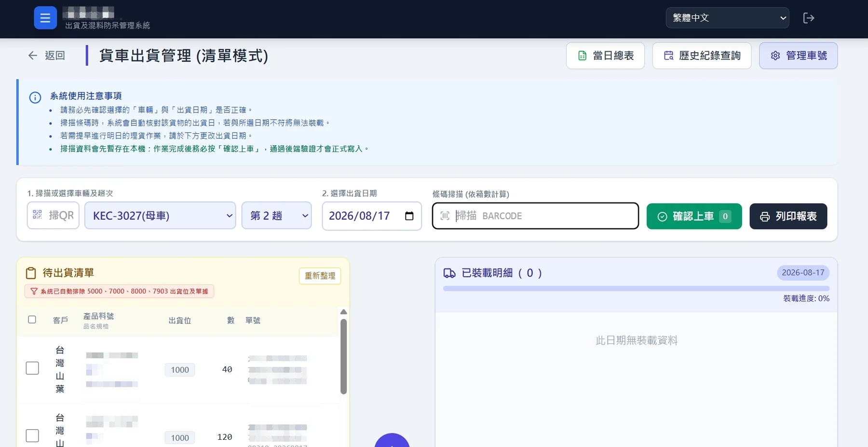
Task: Open the KEC-3027(母車) vehicle dropdown
Action: point(160,215)
